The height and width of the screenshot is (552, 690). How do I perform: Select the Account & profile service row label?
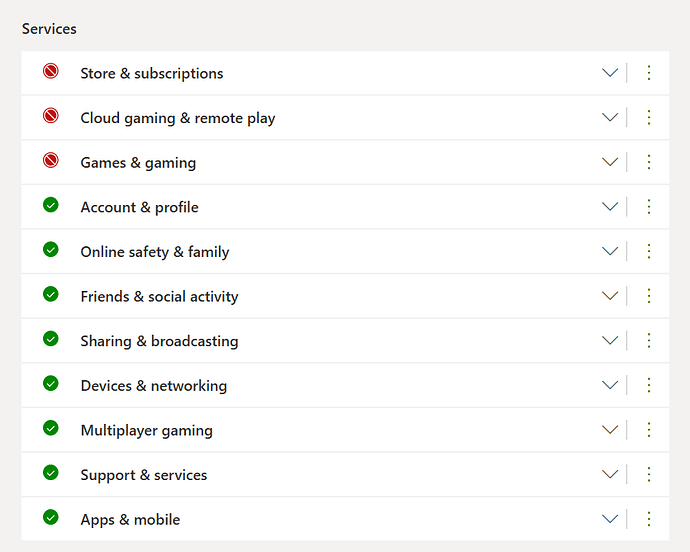point(139,207)
